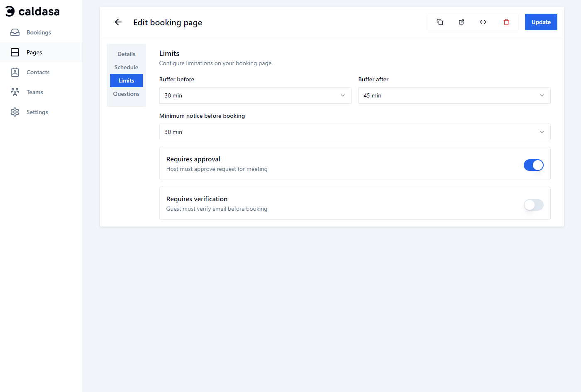The height and width of the screenshot is (392, 581).
Task: Go back using the arrow button
Action: tap(118, 22)
